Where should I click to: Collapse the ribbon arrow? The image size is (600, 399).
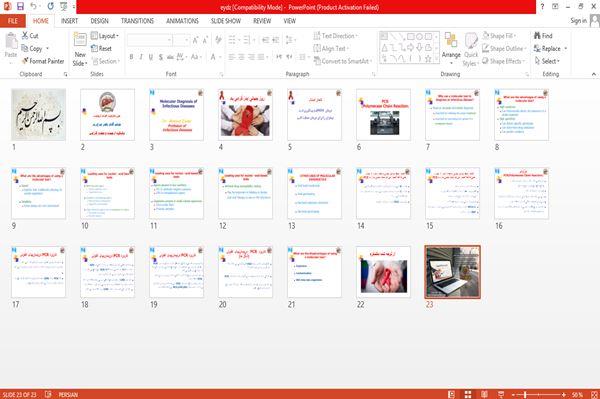[593, 74]
